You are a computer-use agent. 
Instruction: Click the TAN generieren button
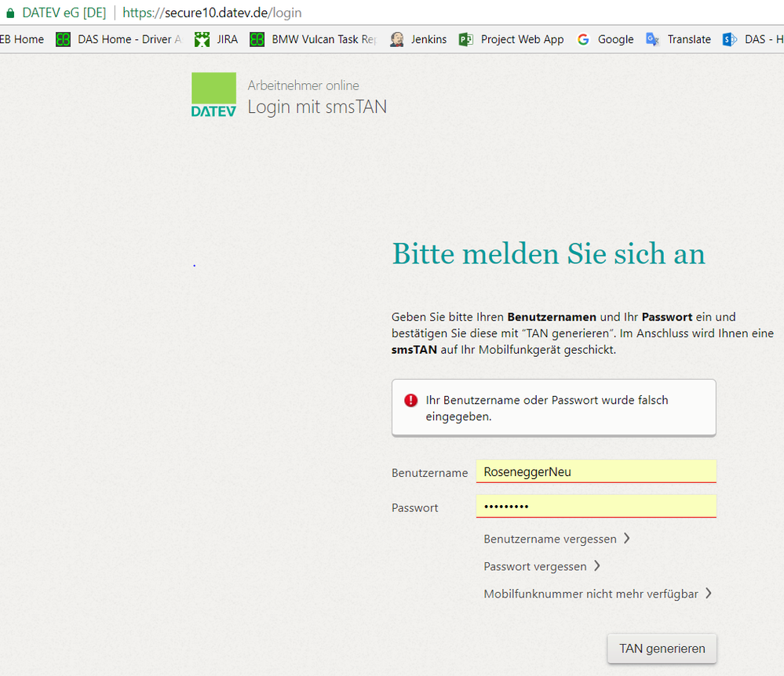click(662, 649)
